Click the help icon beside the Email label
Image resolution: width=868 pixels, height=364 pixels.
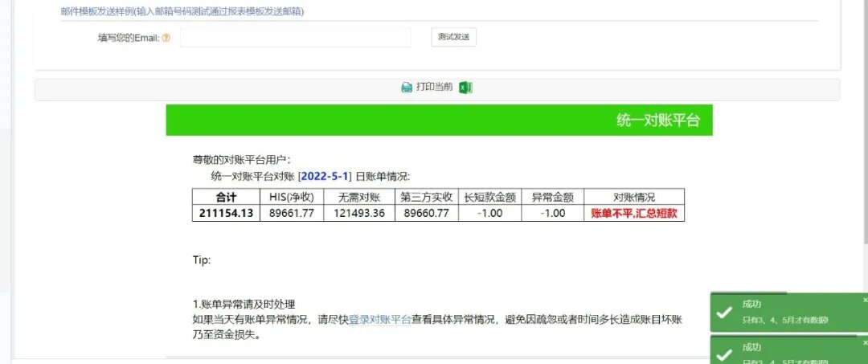point(166,38)
